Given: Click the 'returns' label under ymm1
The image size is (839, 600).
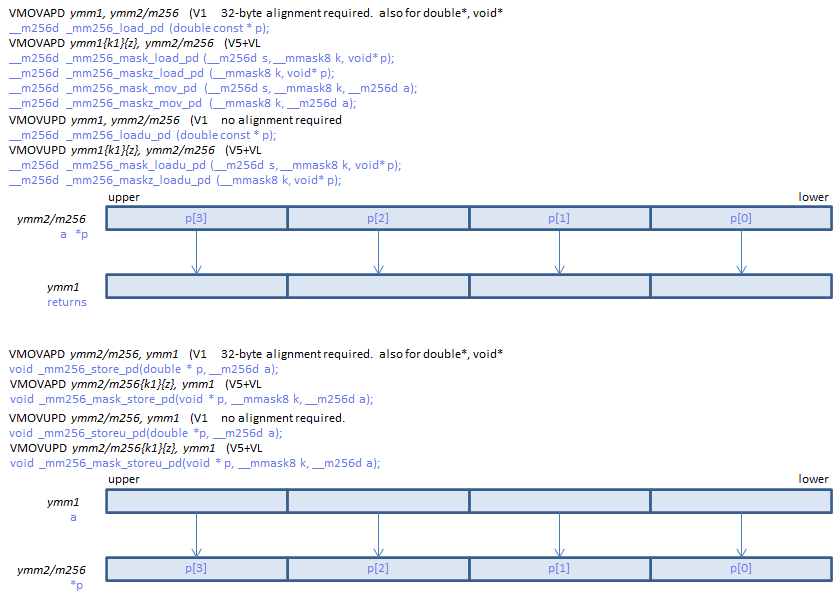Looking at the screenshot, I should click(x=67, y=302).
